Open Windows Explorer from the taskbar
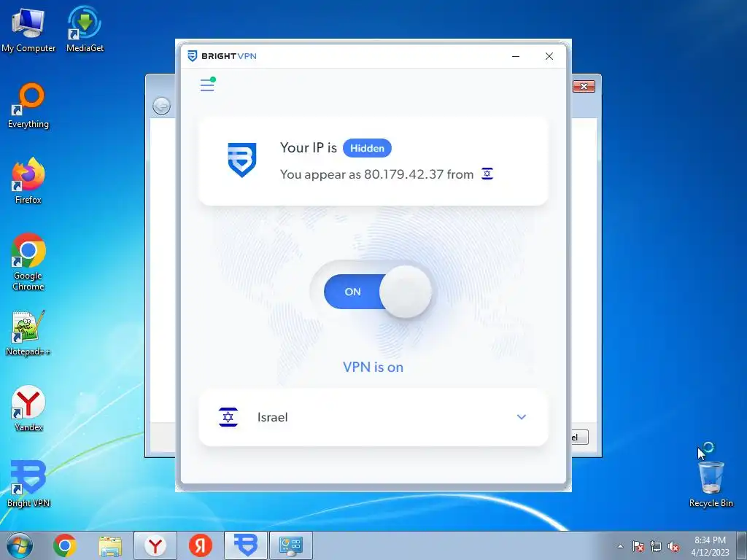Viewport: 747px width, 560px height. (110, 545)
